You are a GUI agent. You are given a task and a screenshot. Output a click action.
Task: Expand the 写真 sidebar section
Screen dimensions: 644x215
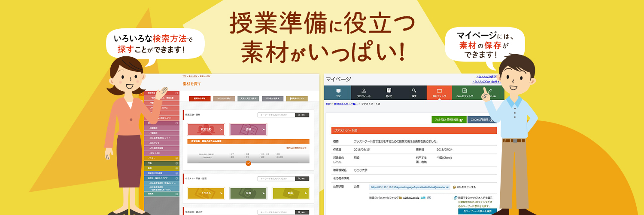(x=177, y=163)
